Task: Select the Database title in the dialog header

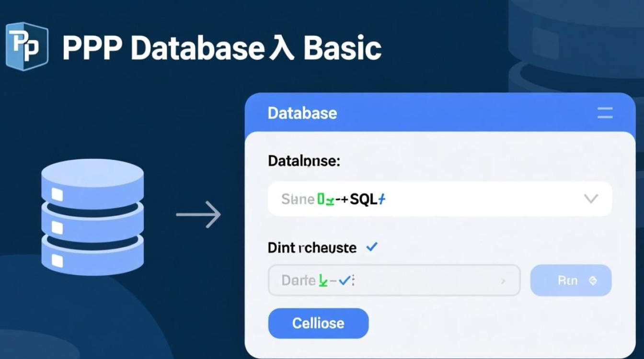Action: (302, 113)
